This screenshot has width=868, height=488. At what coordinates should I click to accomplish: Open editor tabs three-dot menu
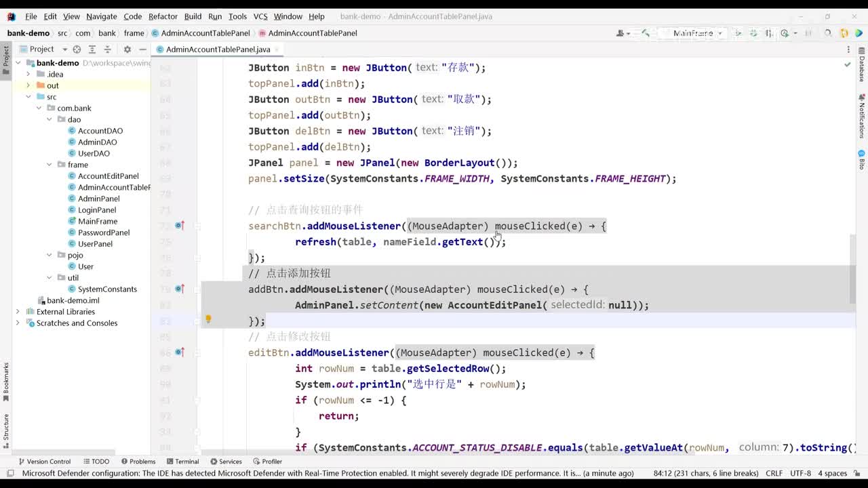point(848,49)
